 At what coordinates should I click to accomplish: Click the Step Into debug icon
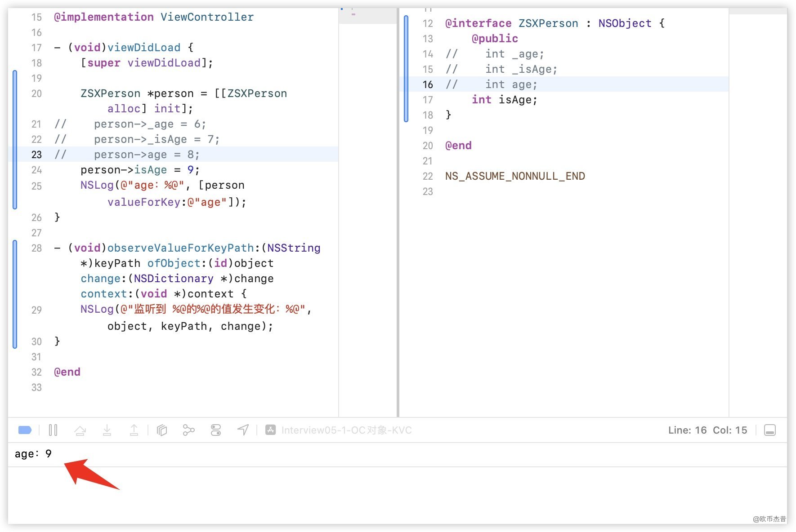[x=107, y=430]
